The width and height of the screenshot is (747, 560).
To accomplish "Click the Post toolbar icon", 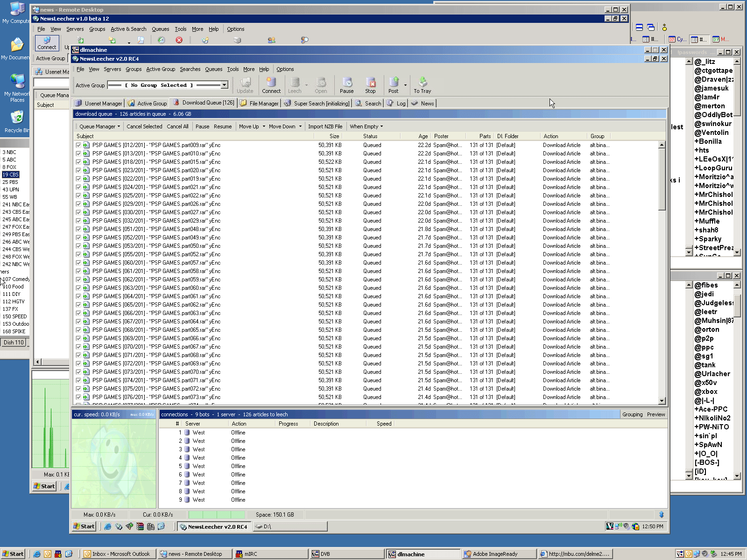I will [x=394, y=85].
